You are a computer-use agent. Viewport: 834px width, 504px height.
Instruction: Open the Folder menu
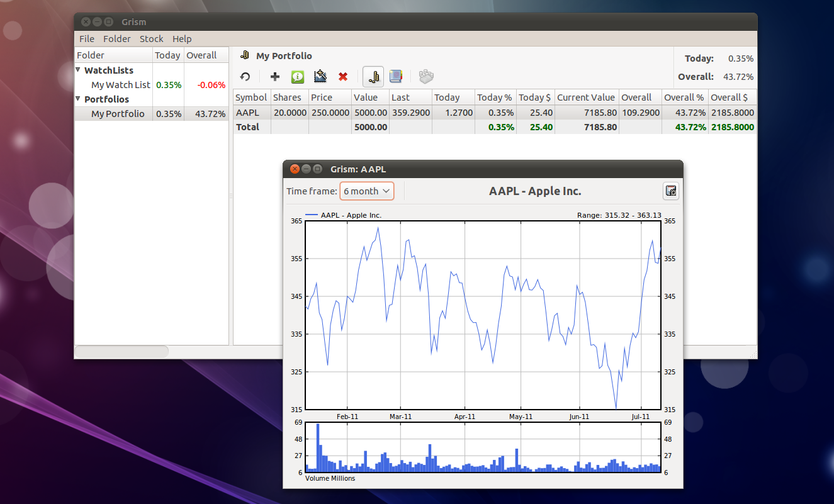click(117, 39)
